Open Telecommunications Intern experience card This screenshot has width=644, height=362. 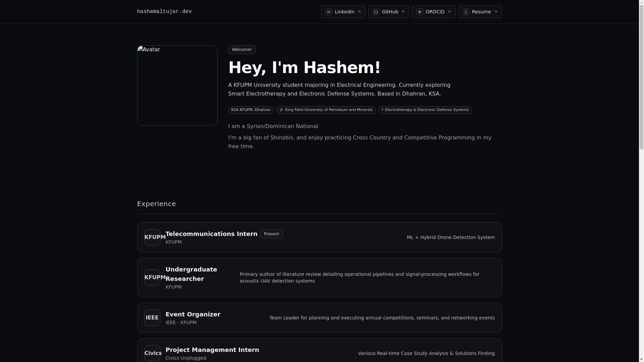point(319,237)
